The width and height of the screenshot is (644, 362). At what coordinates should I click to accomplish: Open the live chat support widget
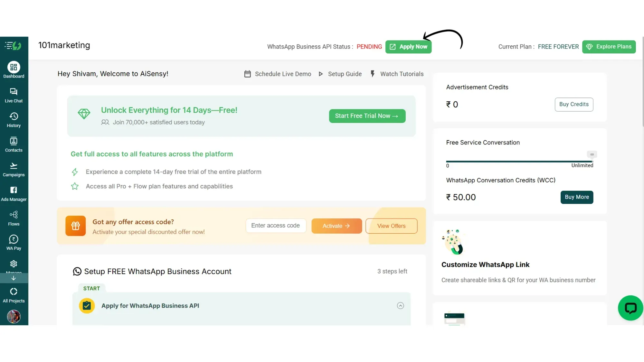(630, 308)
